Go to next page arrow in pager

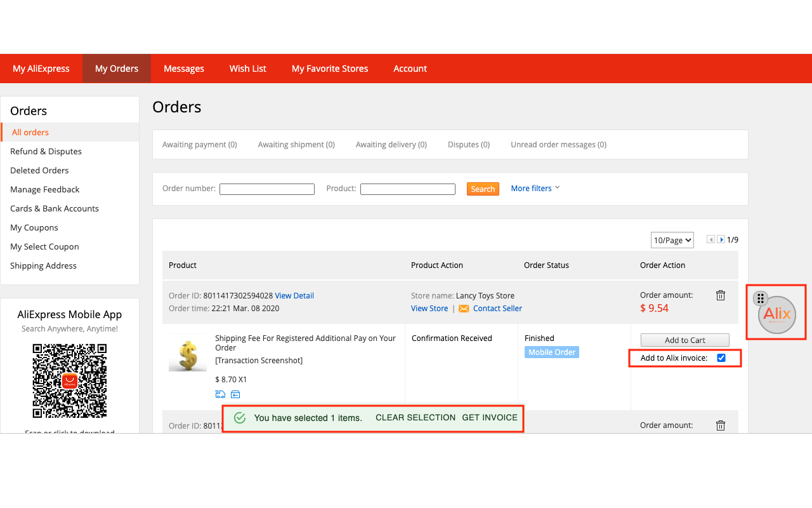click(x=721, y=239)
